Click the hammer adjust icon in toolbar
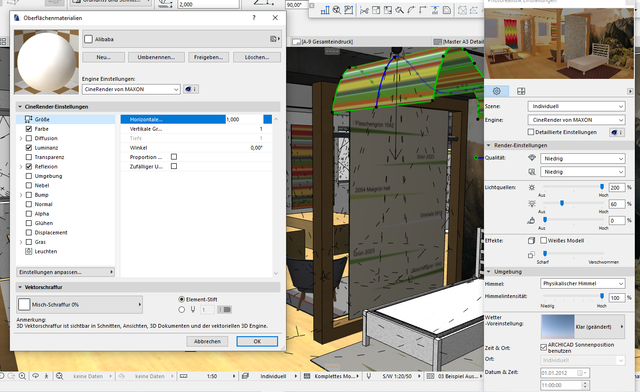640x392 pixels. coord(400,11)
